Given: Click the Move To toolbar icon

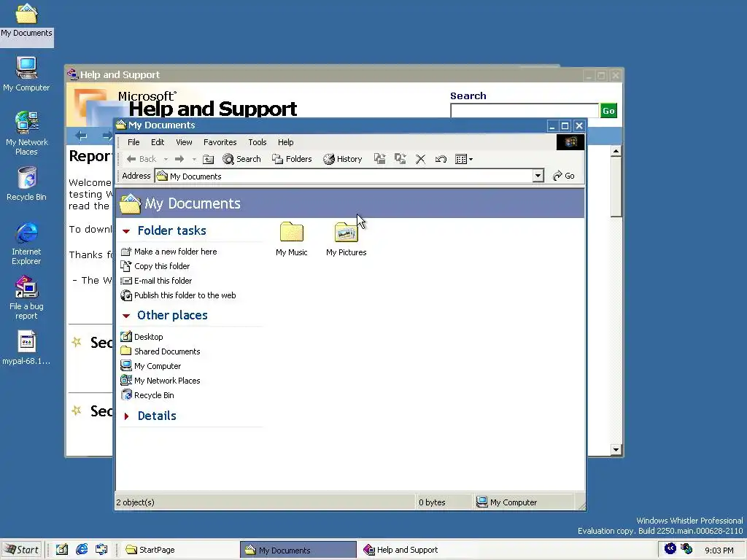Looking at the screenshot, I should [379, 159].
